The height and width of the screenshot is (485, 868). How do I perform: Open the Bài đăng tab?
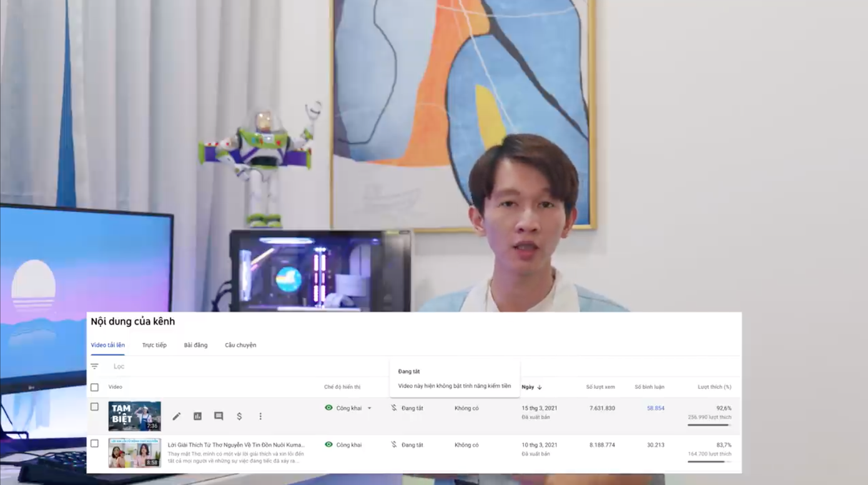195,345
